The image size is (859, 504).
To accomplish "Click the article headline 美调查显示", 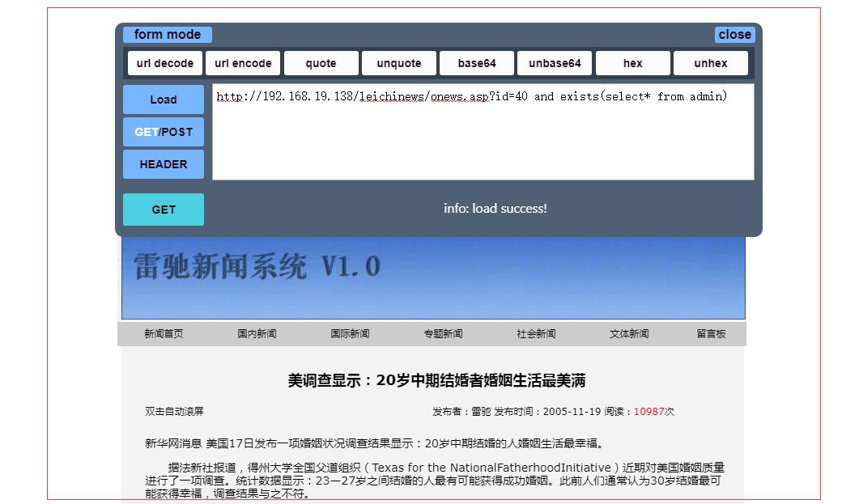I will [436, 380].
